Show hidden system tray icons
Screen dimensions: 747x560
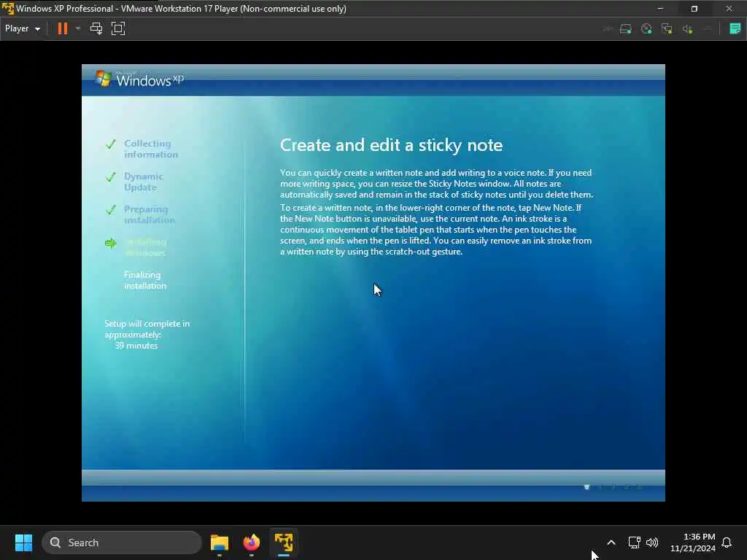click(611, 542)
